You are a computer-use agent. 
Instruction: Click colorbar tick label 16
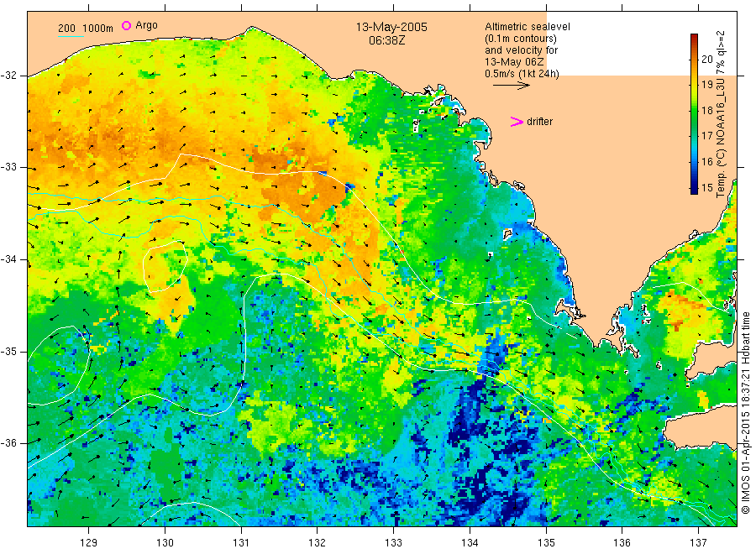tap(706, 162)
